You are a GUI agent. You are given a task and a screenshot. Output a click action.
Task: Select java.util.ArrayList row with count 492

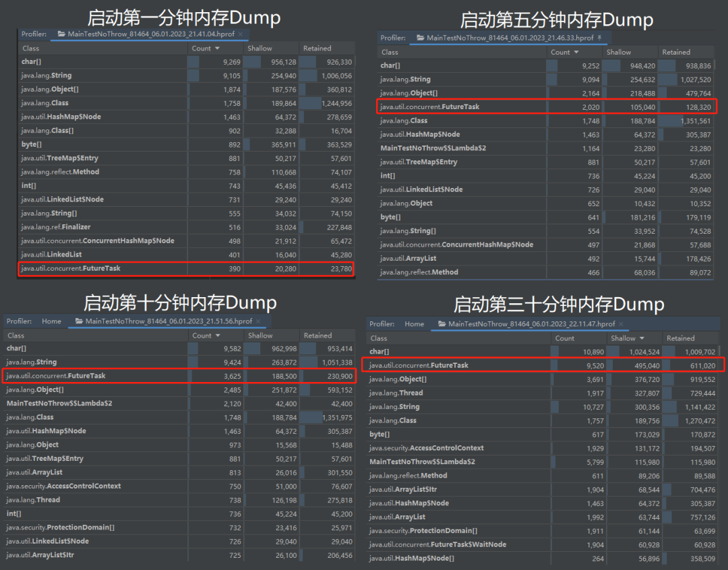(x=546, y=259)
